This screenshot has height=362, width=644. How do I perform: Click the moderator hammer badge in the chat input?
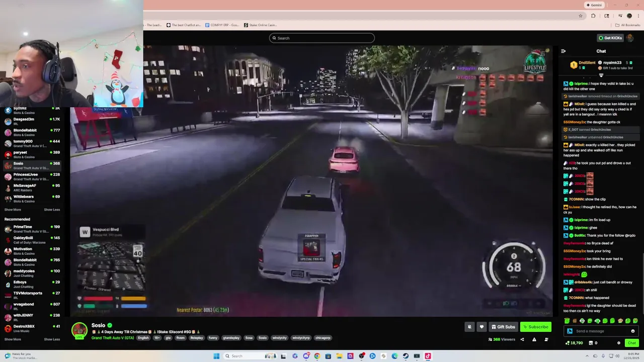click(x=570, y=331)
